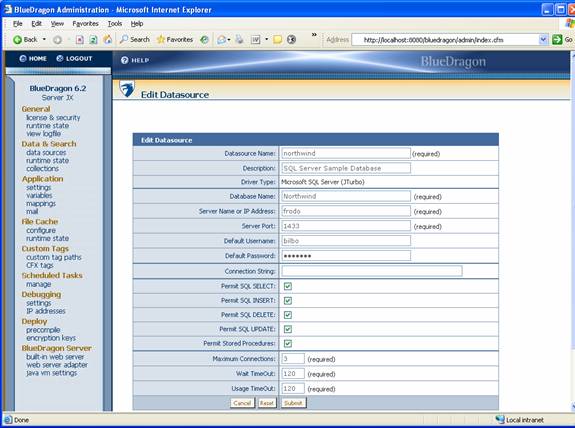This screenshot has height=428, width=575.
Task: Open mail link in sidebar
Action: click(32, 212)
